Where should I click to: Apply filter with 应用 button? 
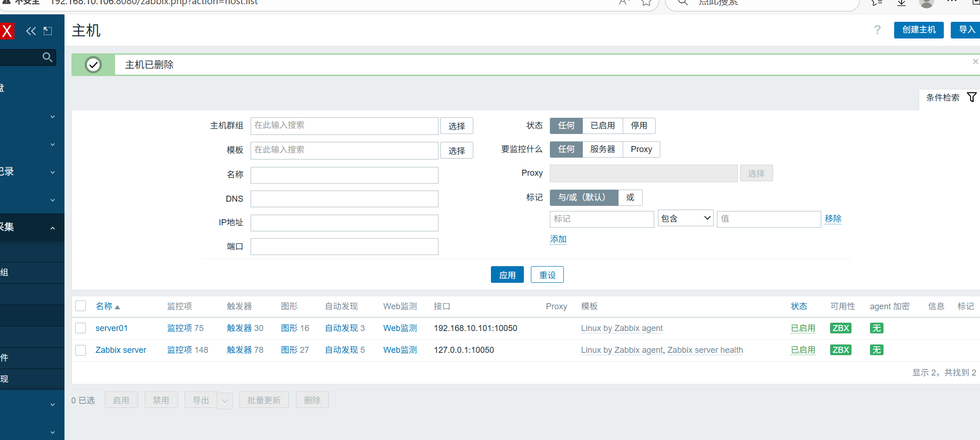507,274
